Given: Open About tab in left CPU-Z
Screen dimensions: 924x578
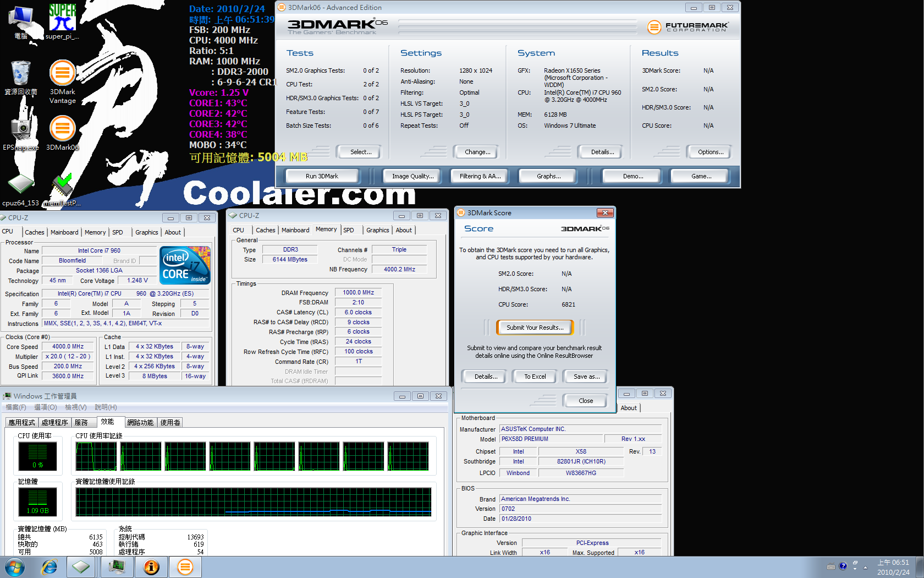Looking at the screenshot, I should click(x=173, y=232).
